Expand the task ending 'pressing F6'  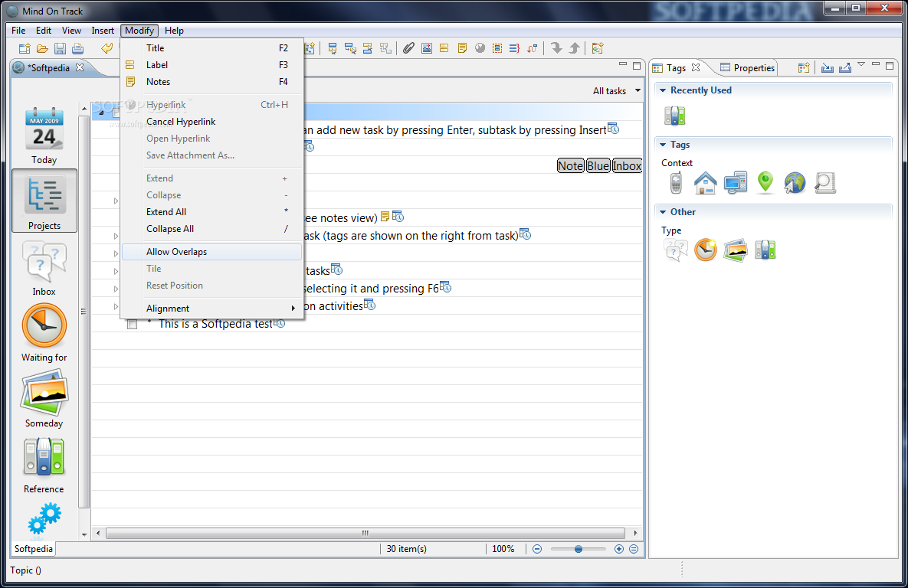[116, 289]
